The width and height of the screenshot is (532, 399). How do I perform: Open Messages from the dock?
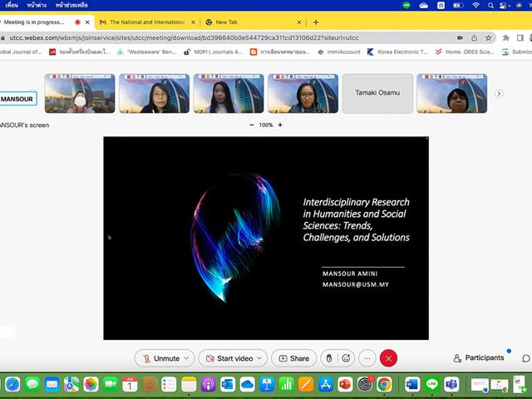click(32, 384)
